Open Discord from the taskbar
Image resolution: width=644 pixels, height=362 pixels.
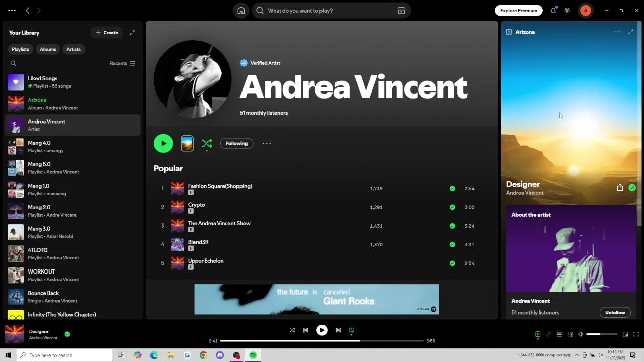tap(220, 355)
